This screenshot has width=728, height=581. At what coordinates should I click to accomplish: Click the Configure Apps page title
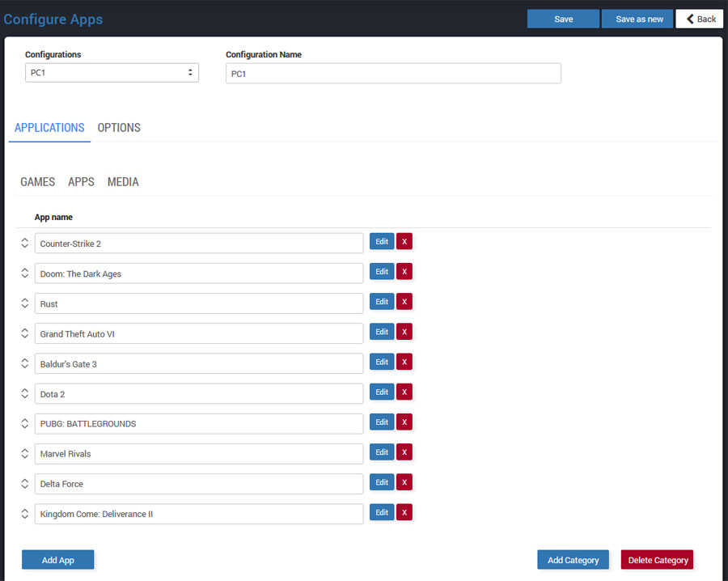[53, 19]
